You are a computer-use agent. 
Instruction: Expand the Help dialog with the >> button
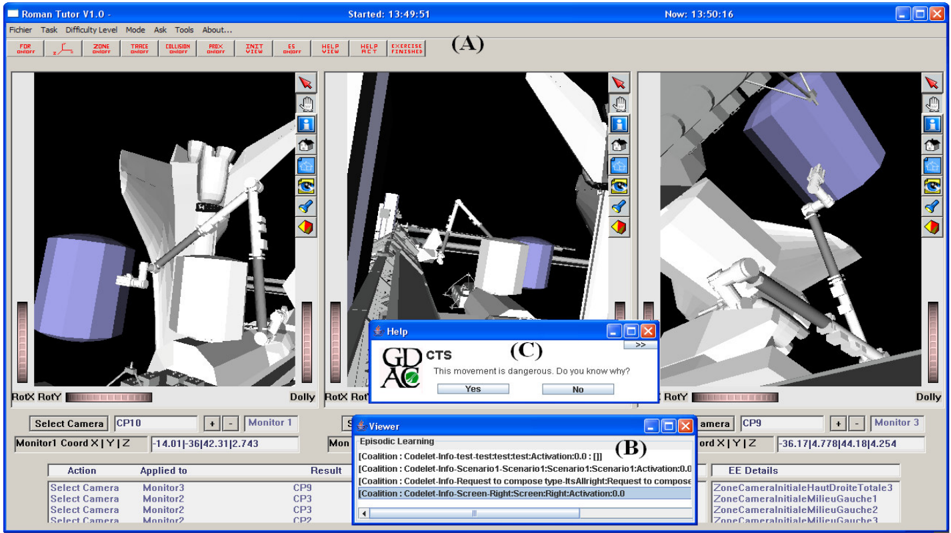pos(640,344)
